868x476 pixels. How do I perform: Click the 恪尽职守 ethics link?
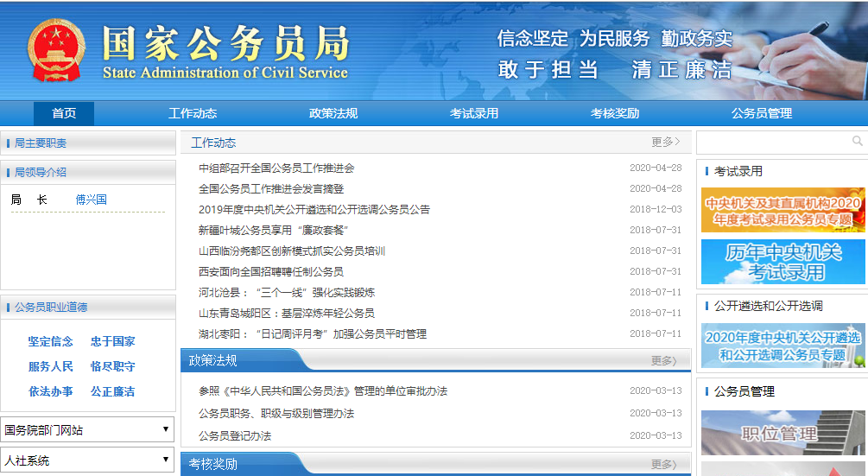[x=112, y=366]
